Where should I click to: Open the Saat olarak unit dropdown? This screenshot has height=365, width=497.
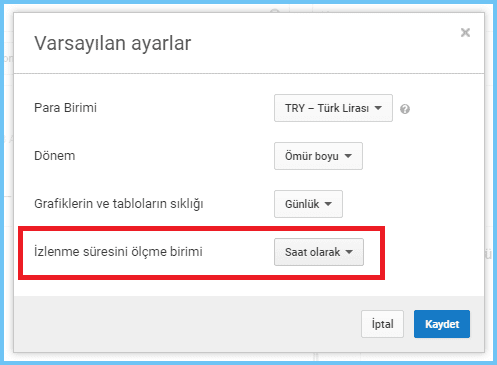pyautogui.click(x=319, y=252)
